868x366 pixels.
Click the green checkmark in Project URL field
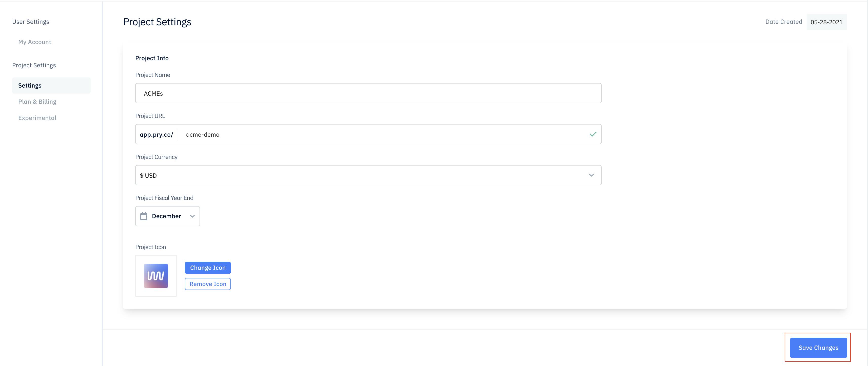(x=593, y=134)
